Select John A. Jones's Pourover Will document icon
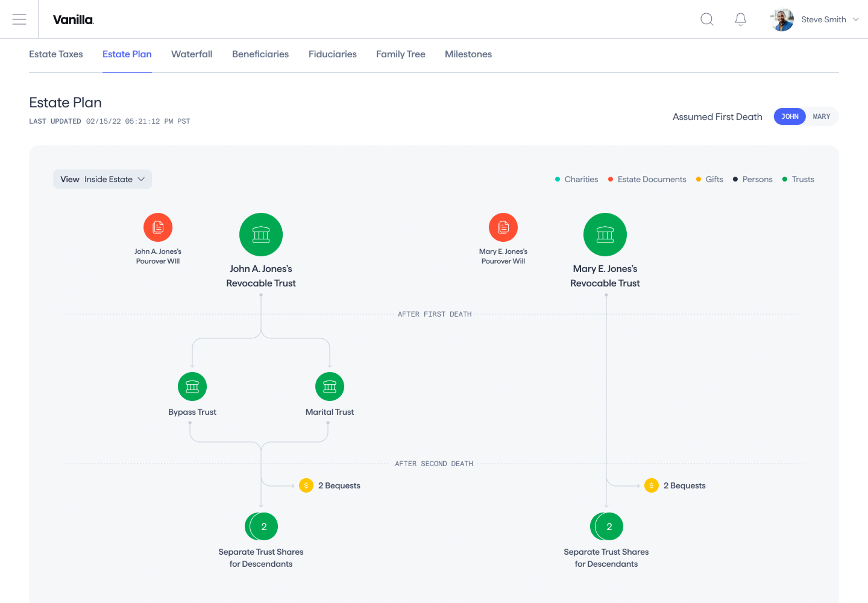This screenshot has height=603, width=868. (x=158, y=227)
